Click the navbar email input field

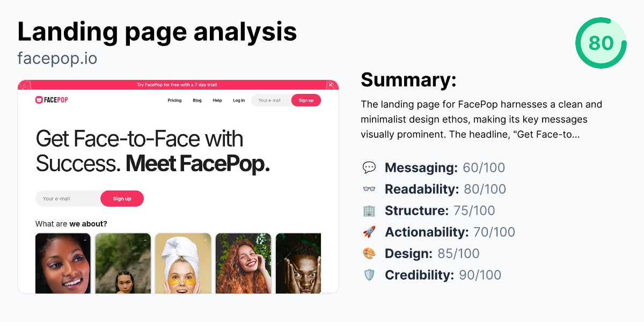pyautogui.click(x=271, y=100)
